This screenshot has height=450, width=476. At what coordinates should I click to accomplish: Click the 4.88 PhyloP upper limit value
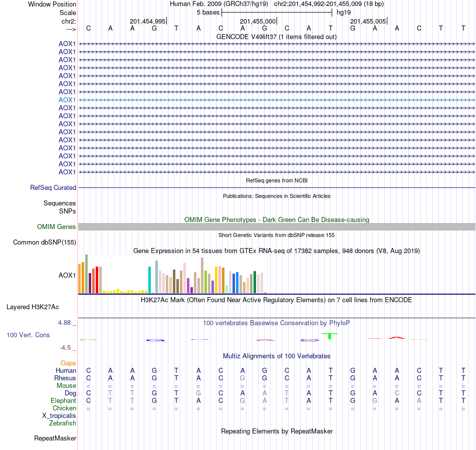[64, 323]
